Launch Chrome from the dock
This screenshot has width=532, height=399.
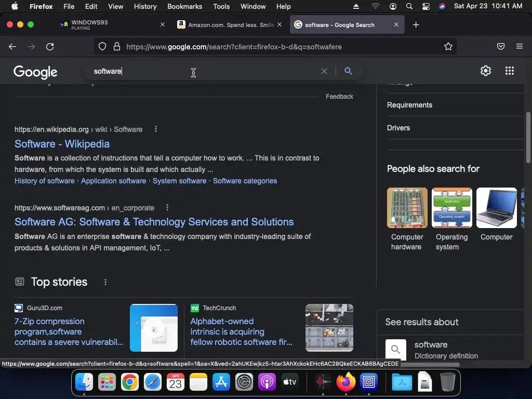point(130,382)
